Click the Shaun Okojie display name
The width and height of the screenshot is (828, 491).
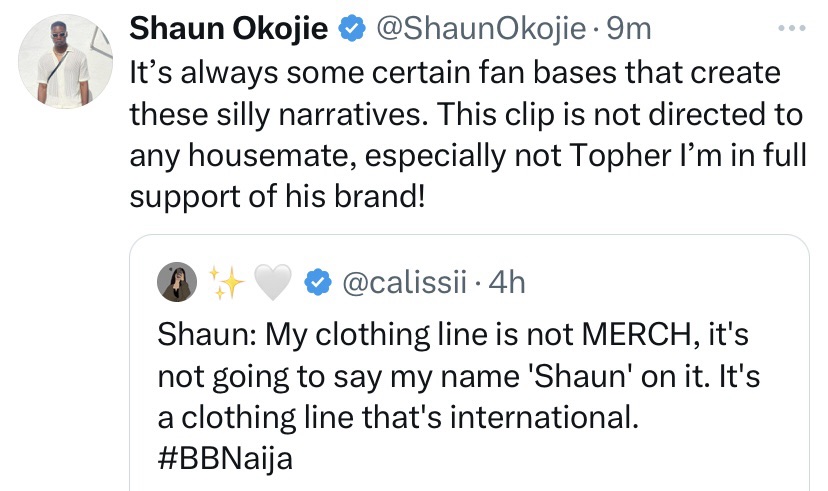(x=229, y=29)
